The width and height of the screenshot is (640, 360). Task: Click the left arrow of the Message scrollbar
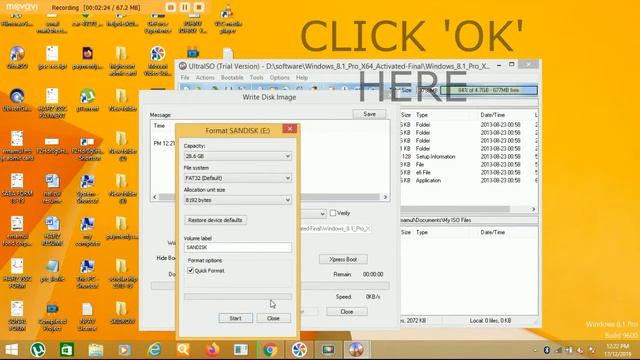(155, 197)
